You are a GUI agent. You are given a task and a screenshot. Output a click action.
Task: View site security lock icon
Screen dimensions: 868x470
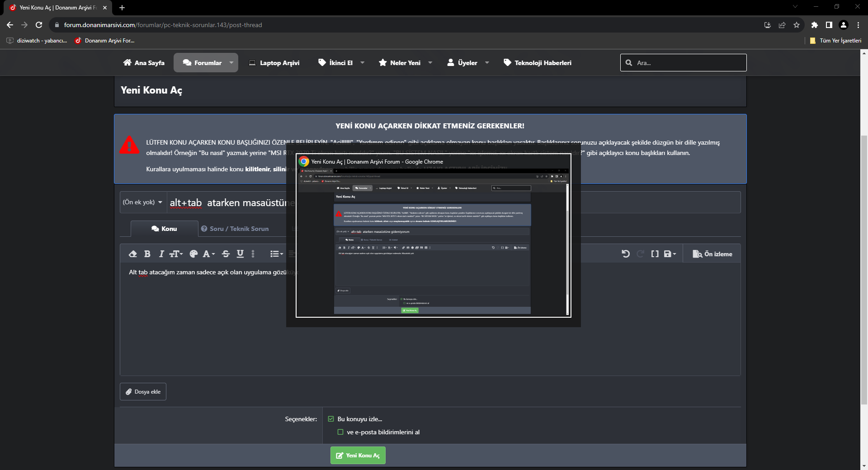pyautogui.click(x=57, y=25)
